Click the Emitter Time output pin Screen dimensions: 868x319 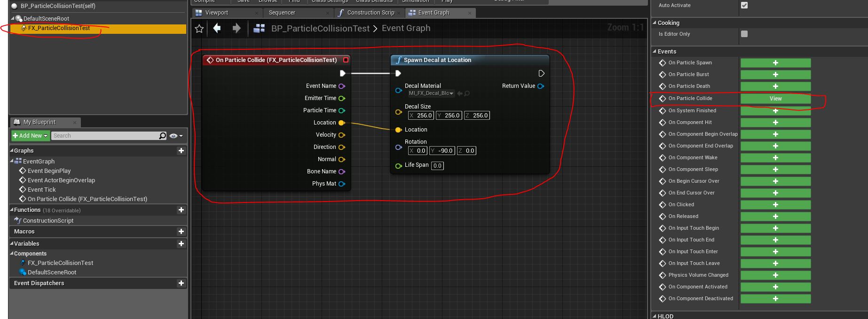tap(342, 98)
